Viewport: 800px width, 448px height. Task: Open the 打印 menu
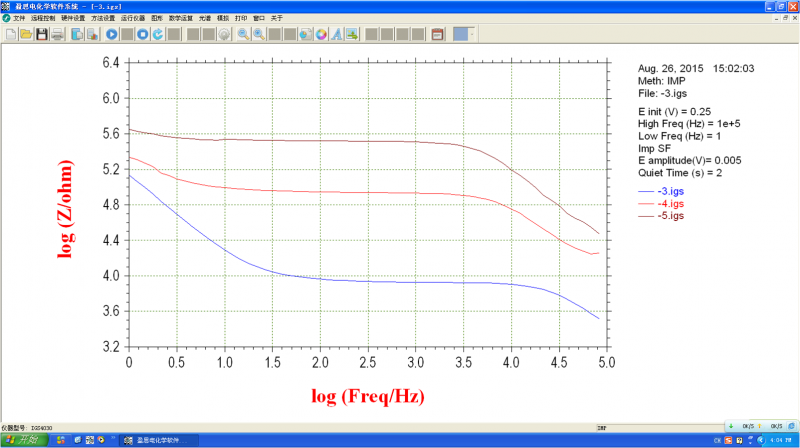241,18
